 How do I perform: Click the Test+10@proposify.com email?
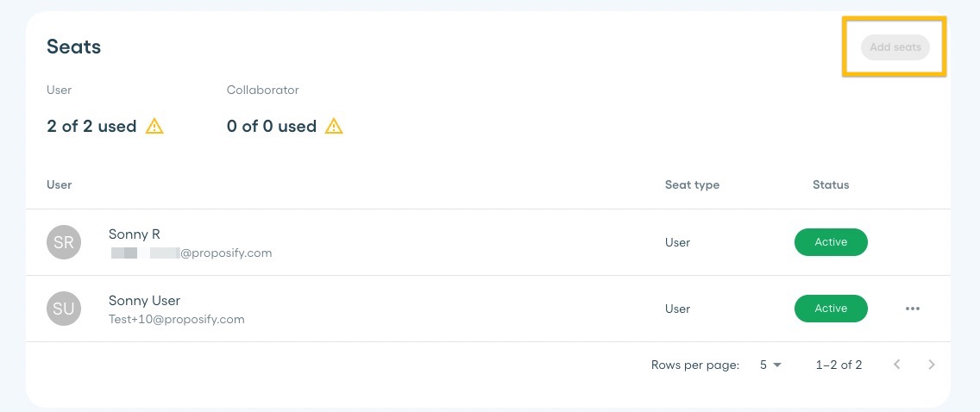[x=176, y=320]
